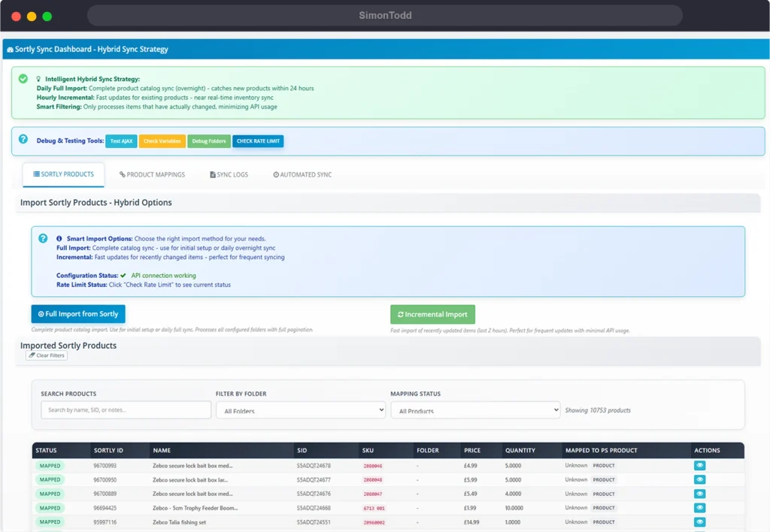Open view action for Zebco 5cm Trophy Feeder Boom
Screen dimensions: 770x532
tap(699, 508)
